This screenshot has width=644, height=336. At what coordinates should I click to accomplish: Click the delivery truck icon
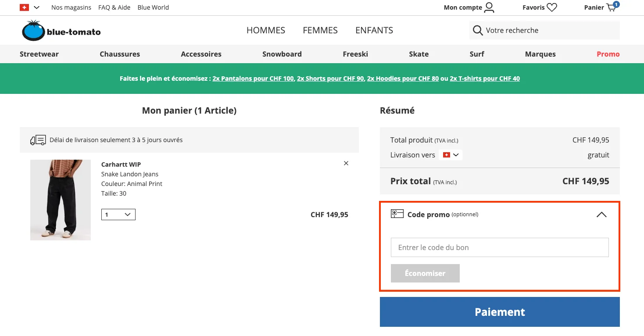[38, 140]
